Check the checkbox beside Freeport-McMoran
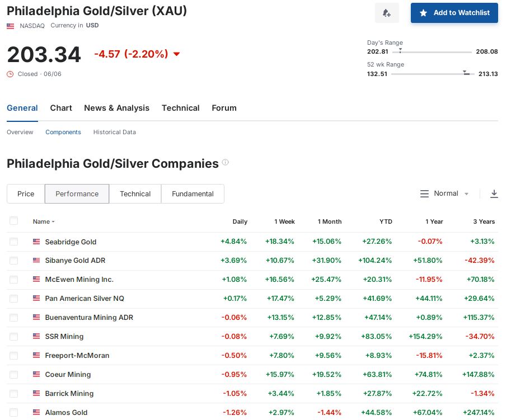Screen dimensions: 511x420 click(x=14, y=356)
